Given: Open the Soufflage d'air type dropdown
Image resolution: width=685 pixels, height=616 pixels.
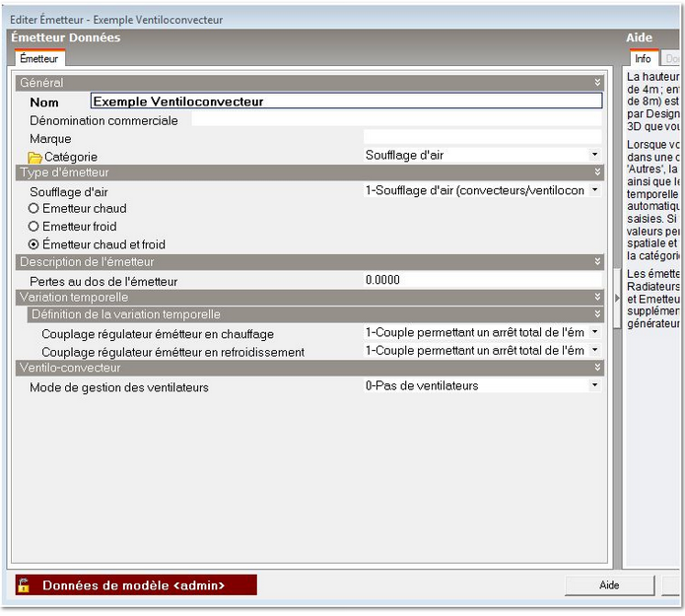Looking at the screenshot, I should click(594, 190).
